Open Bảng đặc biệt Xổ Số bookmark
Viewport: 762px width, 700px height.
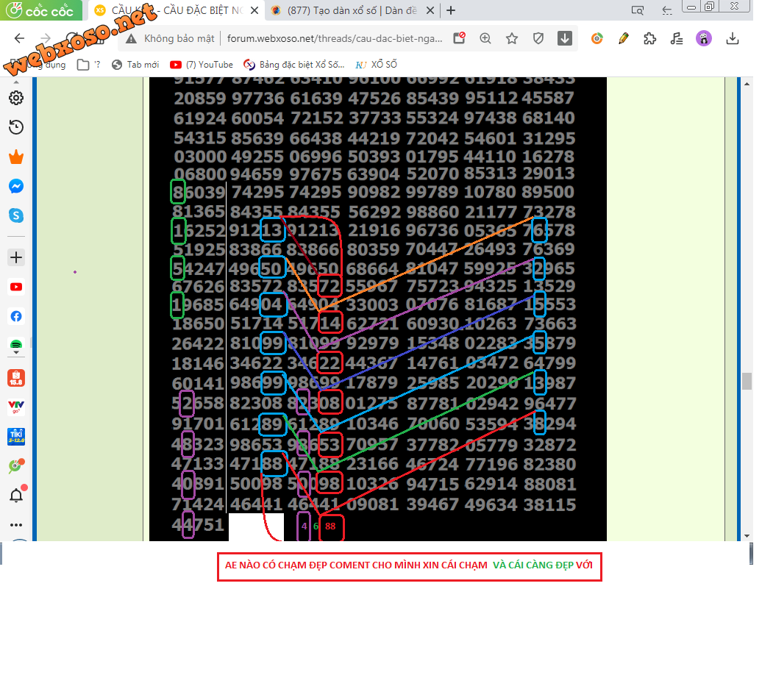coord(294,65)
